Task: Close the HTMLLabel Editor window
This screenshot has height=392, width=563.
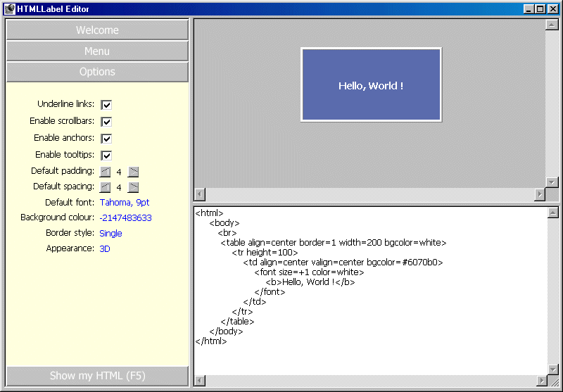Action: (553, 9)
